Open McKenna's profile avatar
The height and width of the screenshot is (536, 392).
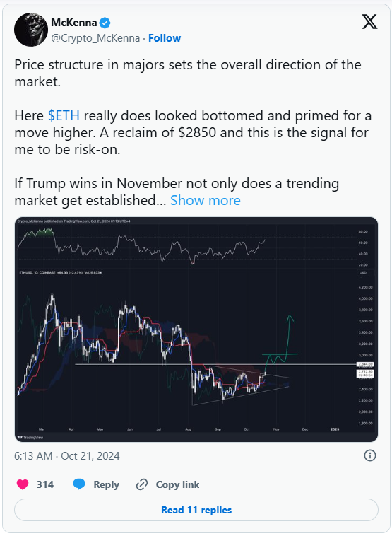point(31,30)
